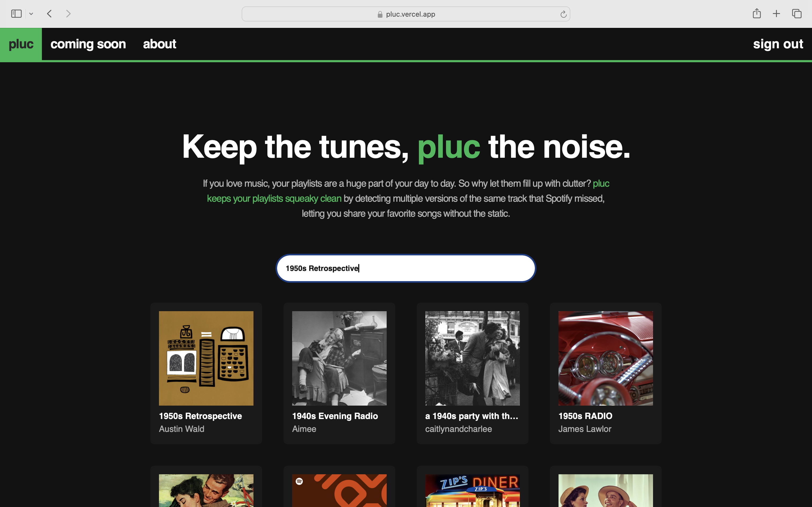The height and width of the screenshot is (507, 812).
Task: Click the sidebar toggle icon
Action: pyautogui.click(x=16, y=13)
